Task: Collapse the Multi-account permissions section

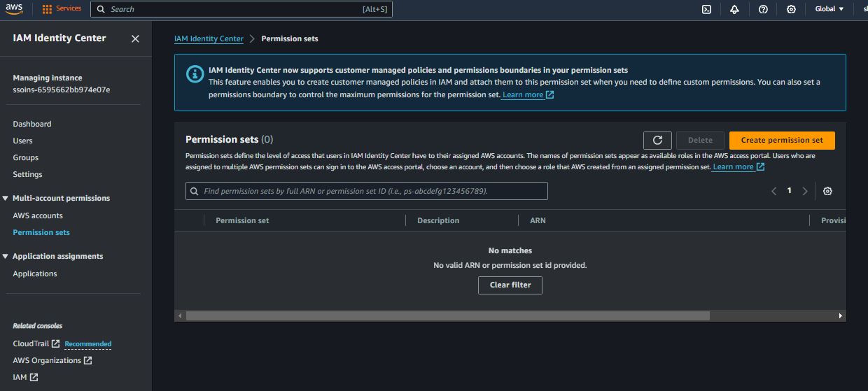Action: [6, 199]
